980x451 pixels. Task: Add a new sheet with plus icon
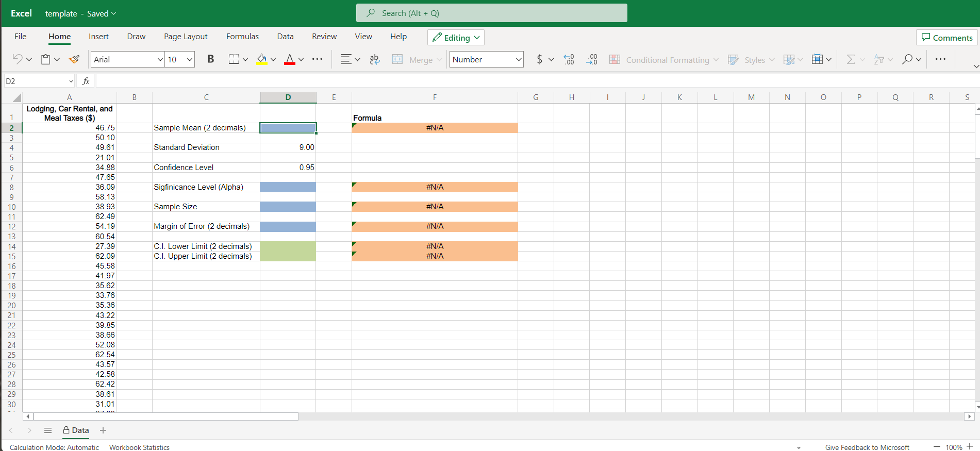(103, 430)
